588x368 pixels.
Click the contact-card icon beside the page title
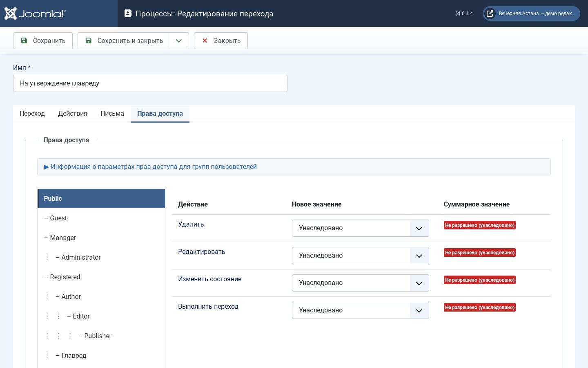pyautogui.click(x=128, y=13)
